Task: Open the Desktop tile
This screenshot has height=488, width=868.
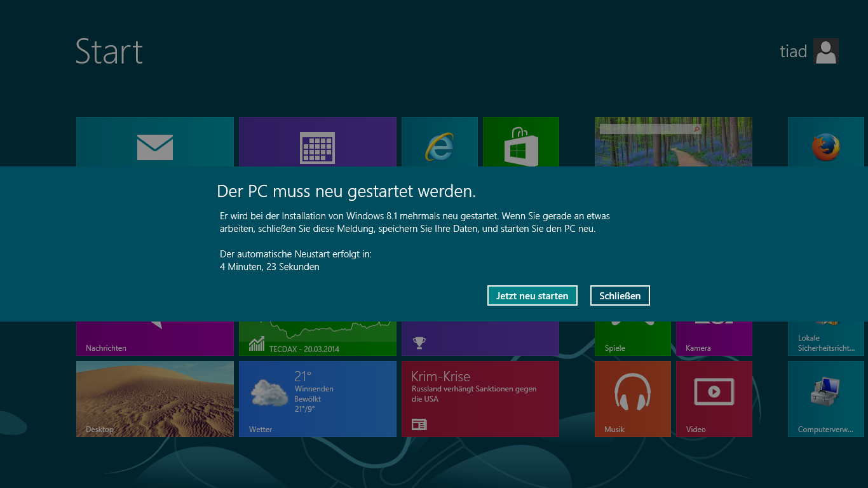Action: (x=155, y=398)
